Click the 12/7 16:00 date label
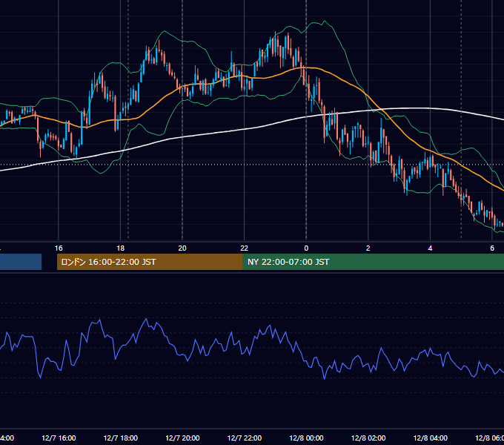 [x=59, y=438]
